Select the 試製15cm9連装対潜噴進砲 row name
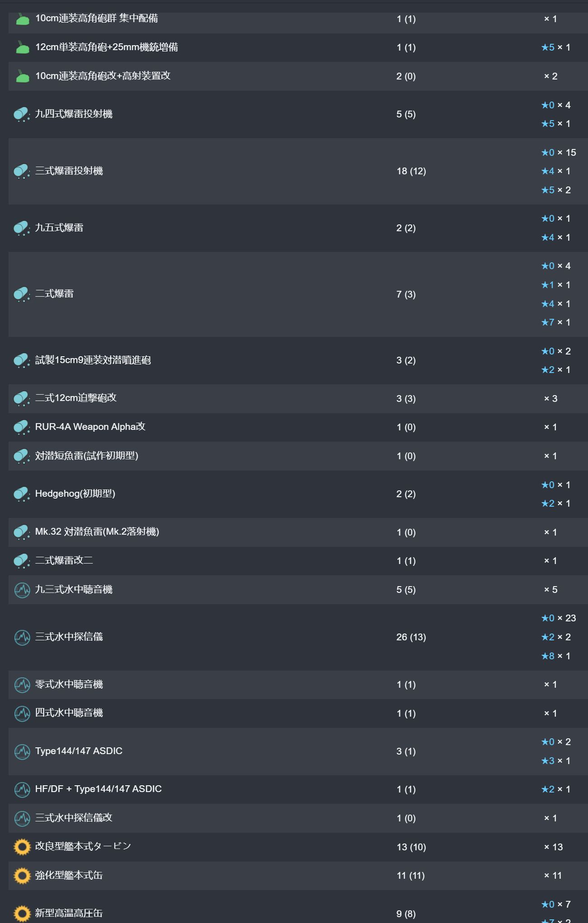The width and height of the screenshot is (588, 923). [93, 360]
